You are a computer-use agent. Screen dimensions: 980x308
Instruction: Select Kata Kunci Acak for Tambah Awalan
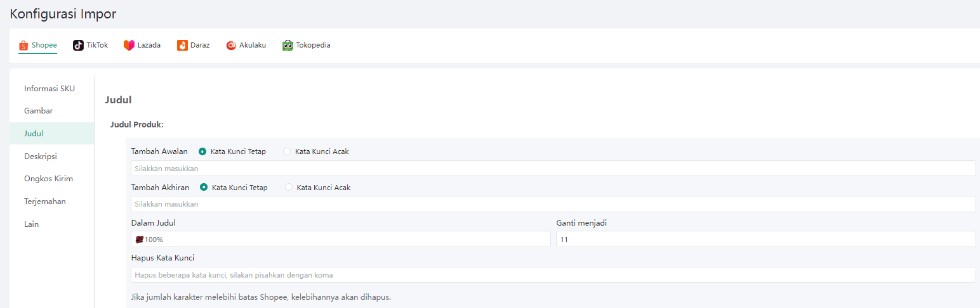(x=287, y=151)
